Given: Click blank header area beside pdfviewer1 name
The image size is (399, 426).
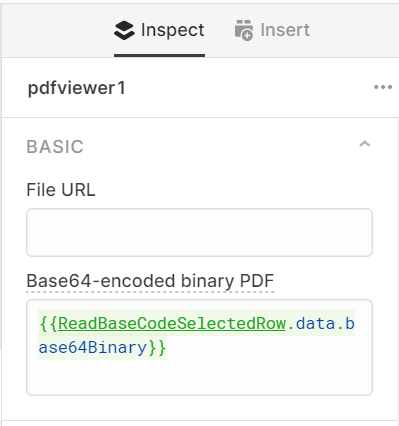Looking at the screenshot, I should pos(249,88).
